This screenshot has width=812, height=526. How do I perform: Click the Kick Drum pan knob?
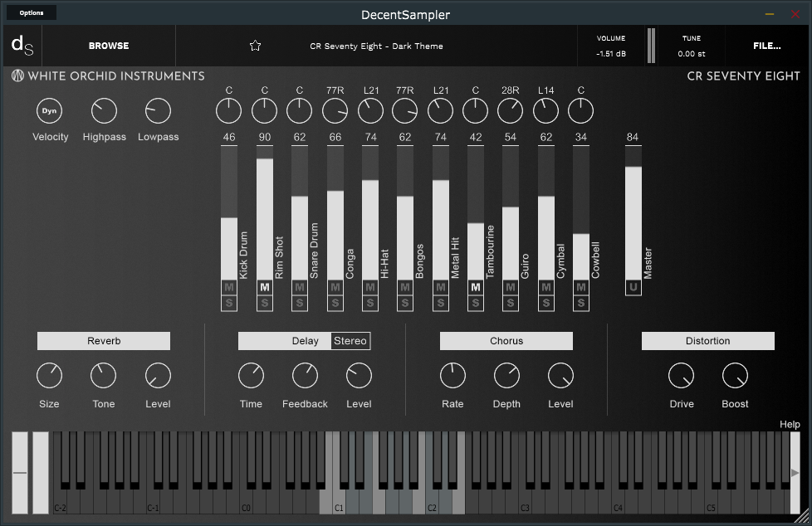click(x=228, y=111)
